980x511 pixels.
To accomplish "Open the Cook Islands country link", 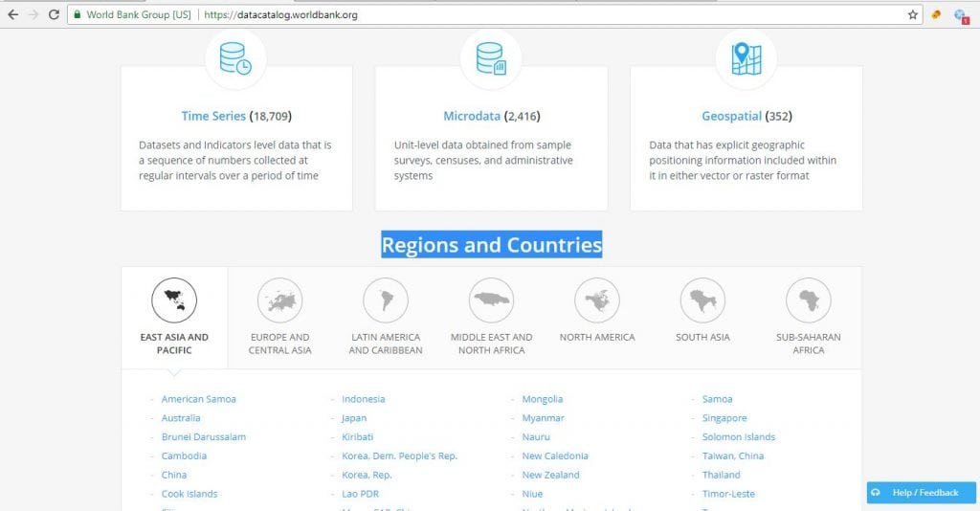I will 189,494.
